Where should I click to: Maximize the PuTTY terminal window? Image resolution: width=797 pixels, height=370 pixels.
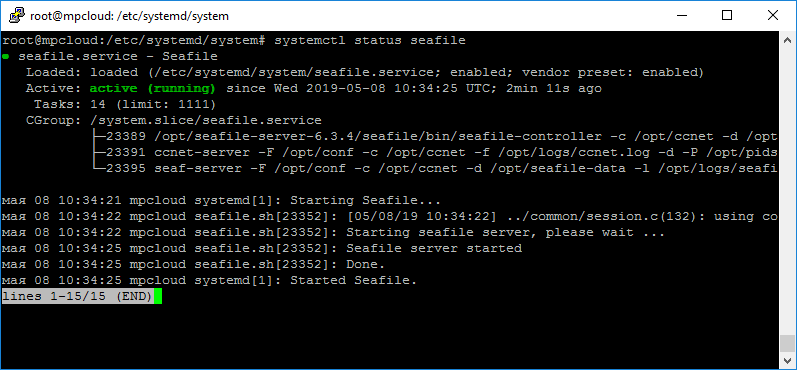pos(727,16)
